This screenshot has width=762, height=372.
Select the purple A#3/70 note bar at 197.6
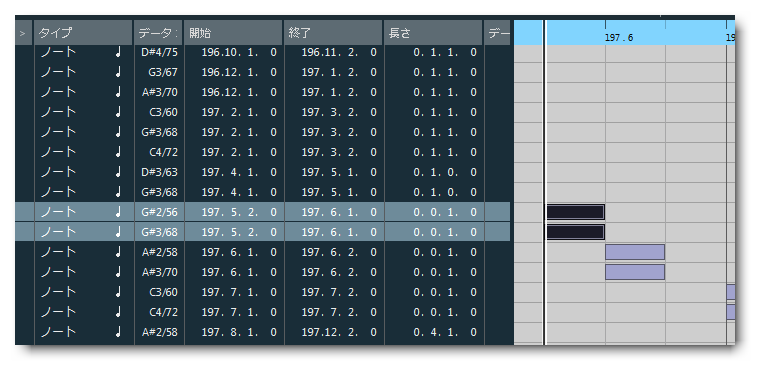pyautogui.click(x=635, y=272)
